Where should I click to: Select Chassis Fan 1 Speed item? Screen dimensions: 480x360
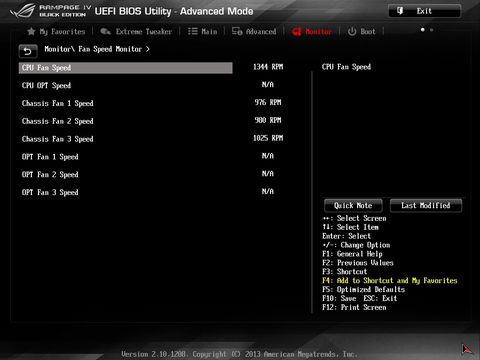point(58,103)
